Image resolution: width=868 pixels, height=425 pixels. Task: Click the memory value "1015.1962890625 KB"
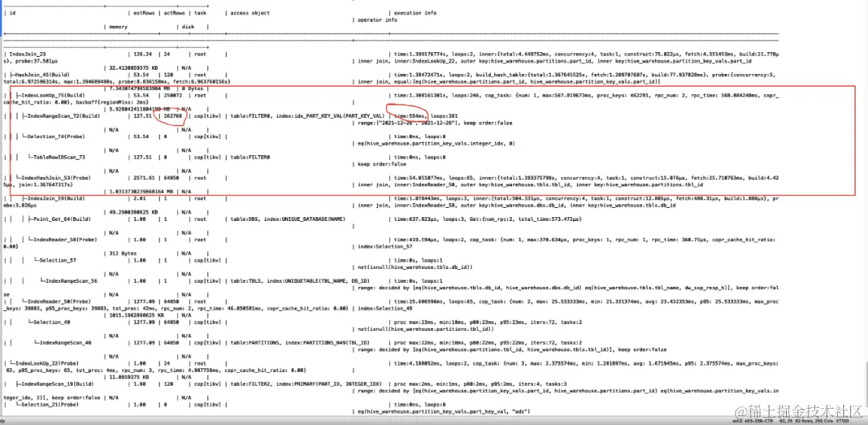click(136, 314)
